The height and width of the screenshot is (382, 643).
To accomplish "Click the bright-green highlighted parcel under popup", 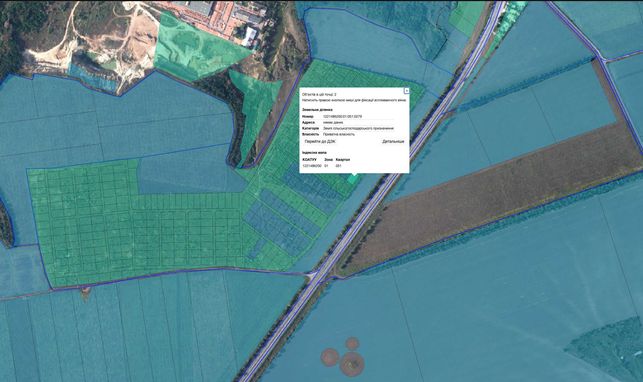I will (x=352, y=178).
